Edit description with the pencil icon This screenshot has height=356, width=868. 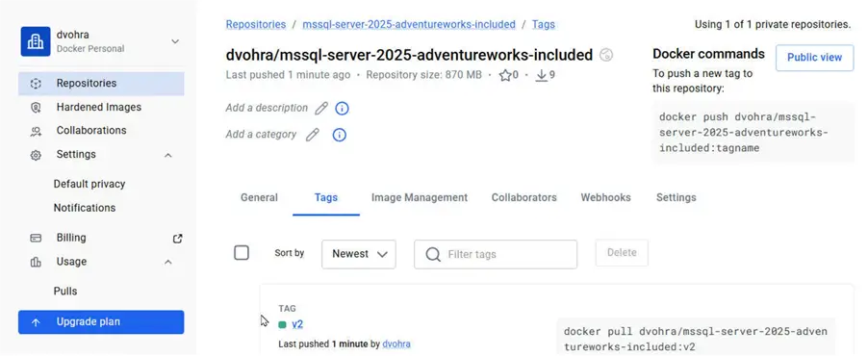321,109
